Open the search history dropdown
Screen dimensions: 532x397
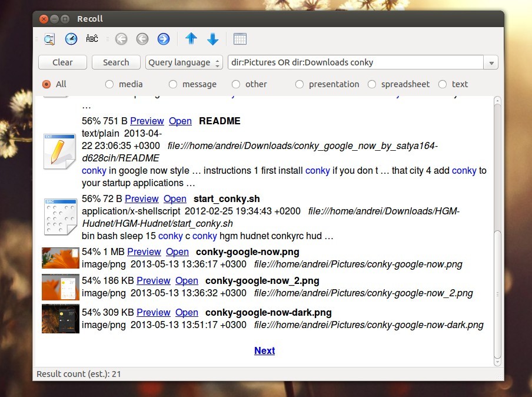[491, 62]
